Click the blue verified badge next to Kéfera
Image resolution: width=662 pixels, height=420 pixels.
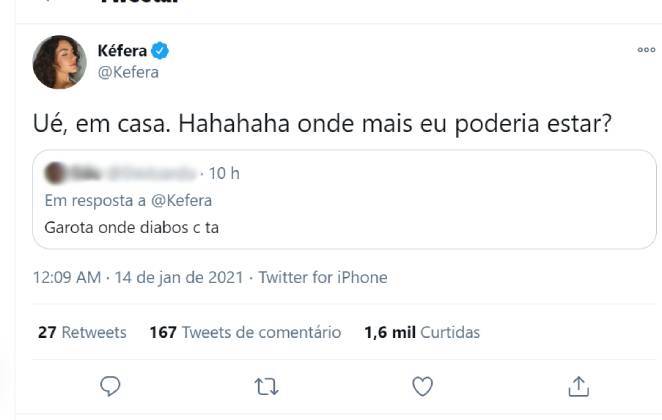158,50
